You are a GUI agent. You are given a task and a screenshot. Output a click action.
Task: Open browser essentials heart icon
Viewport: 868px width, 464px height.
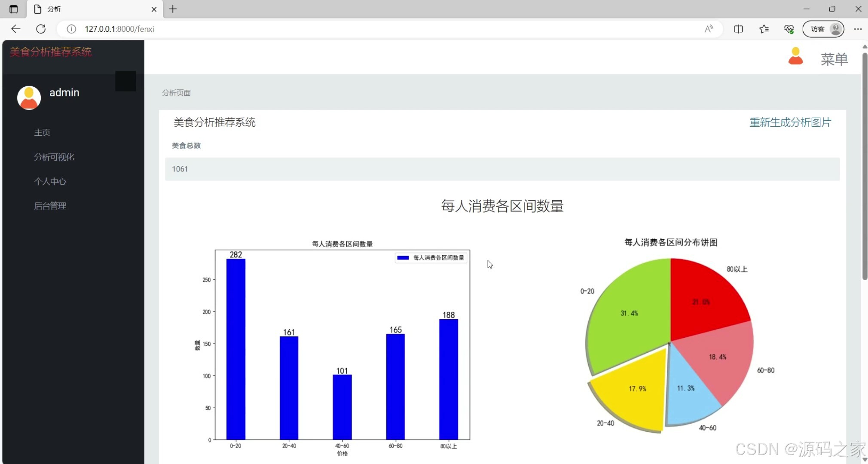tap(789, 29)
